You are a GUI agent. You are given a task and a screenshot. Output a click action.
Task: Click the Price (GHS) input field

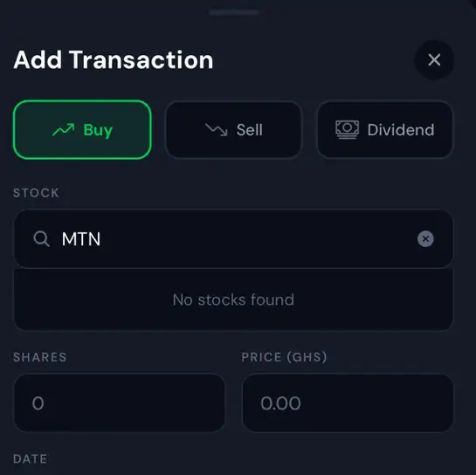coord(348,403)
